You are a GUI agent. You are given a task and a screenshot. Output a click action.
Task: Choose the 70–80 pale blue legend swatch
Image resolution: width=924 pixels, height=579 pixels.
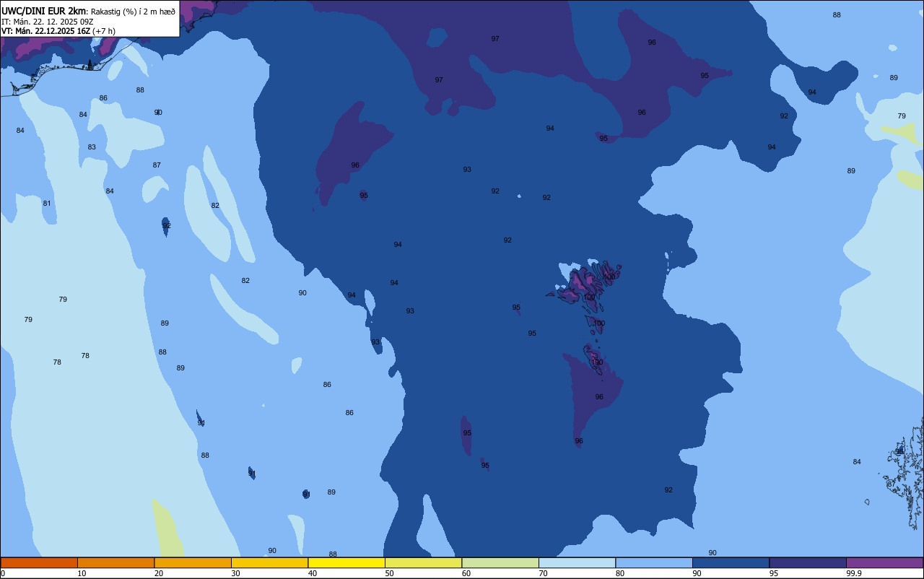pyautogui.click(x=577, y=562)
